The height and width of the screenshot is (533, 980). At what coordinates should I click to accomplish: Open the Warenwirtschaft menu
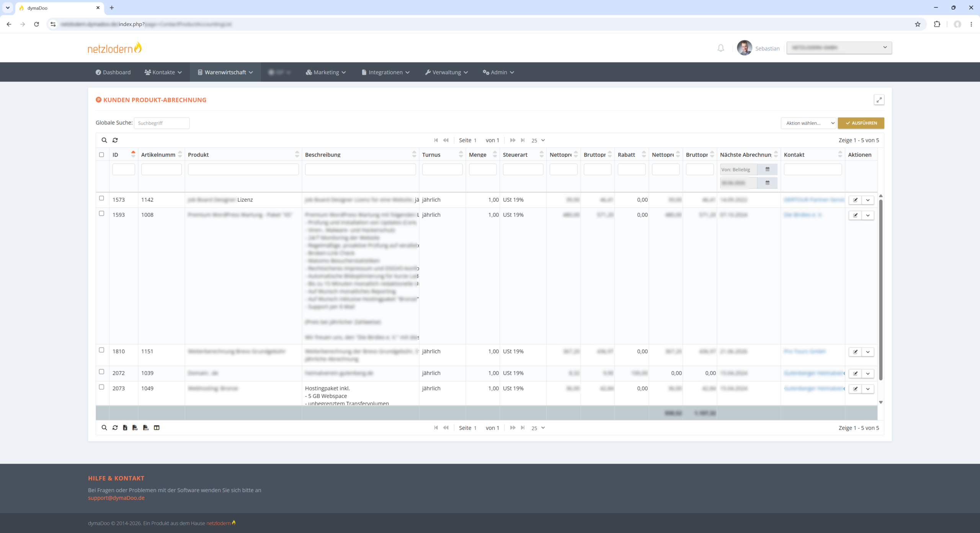tap(225, 72)
